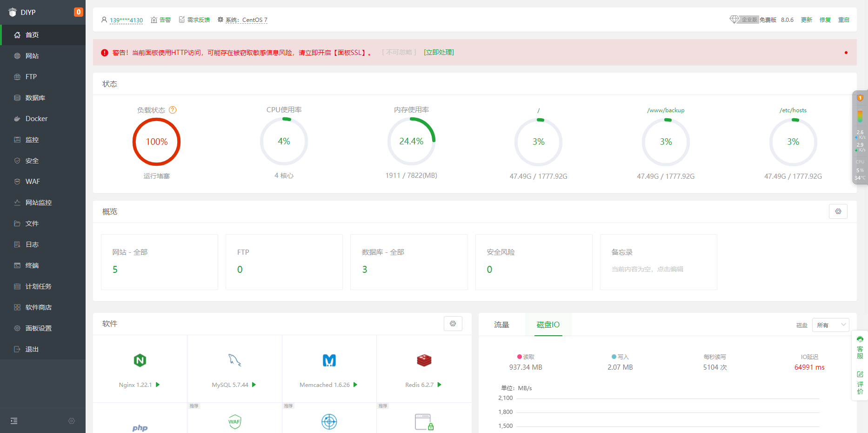Collapse sidebar using bottom-left menu icon
The image size is (868, 433).
coord(14,421)
